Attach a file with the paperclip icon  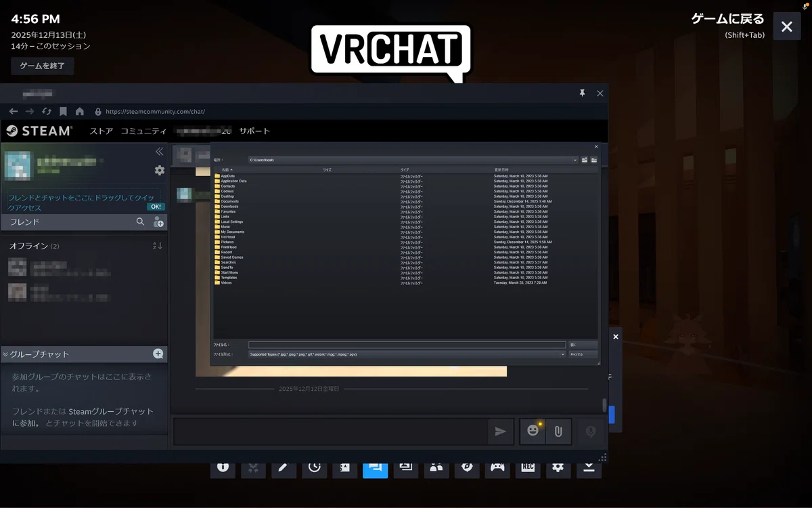click(558, 431)
